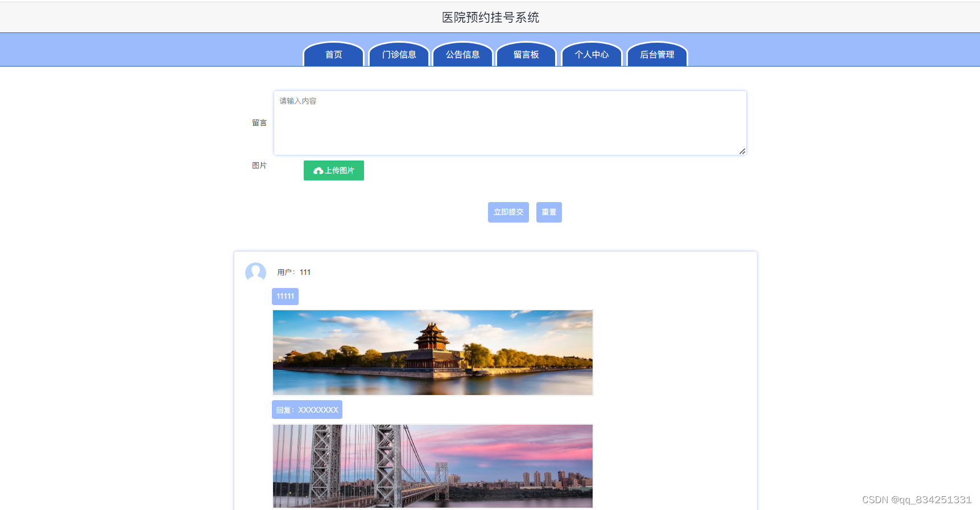The image size is (980, 510).
Task: Go to the 后台管理 tab
Action: pos(657,54)
